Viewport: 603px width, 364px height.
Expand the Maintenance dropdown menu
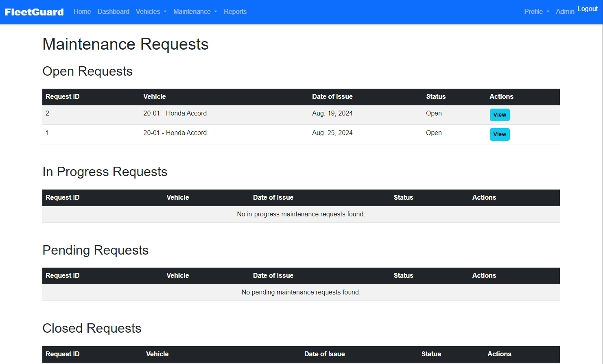(195, 12)
